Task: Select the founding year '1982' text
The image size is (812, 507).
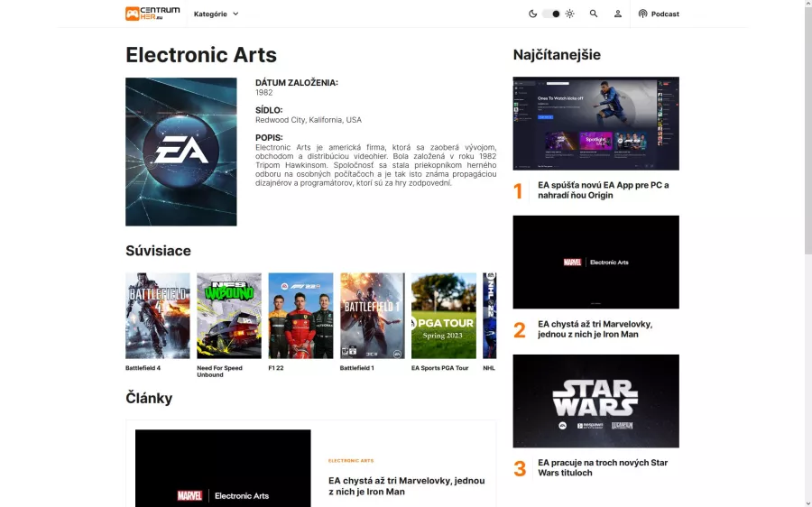Action: 264,92
